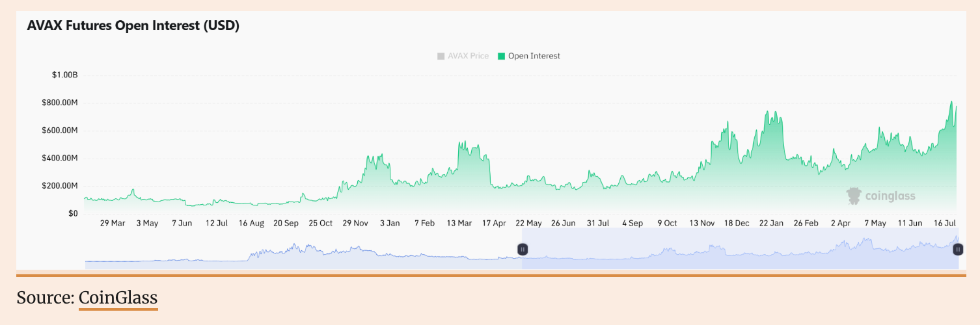Click the right range slider handle

point(958,249)
